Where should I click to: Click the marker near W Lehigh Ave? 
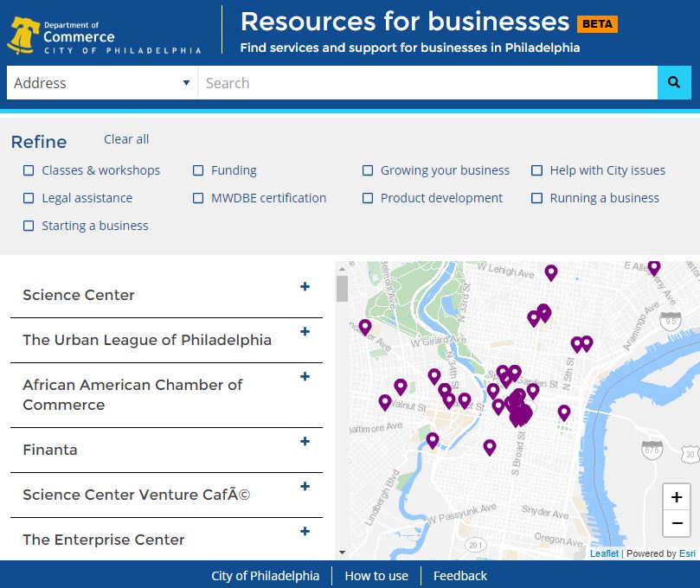click(551, 273)
